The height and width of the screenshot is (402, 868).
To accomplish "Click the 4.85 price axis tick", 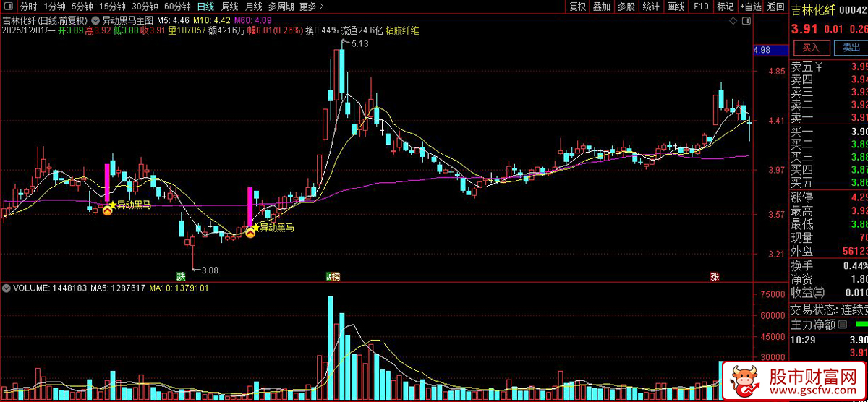I will tap(777, 72).
